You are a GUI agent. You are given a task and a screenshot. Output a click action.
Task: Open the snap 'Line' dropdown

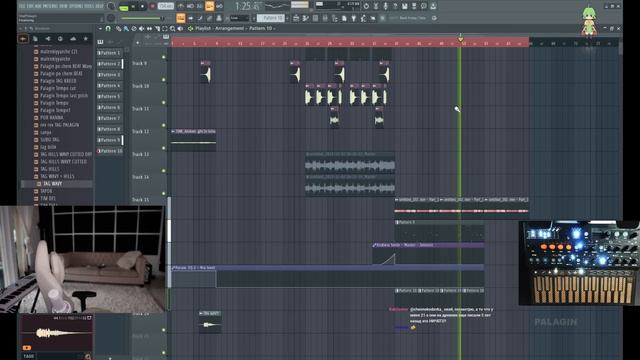[x=239, y=18]
